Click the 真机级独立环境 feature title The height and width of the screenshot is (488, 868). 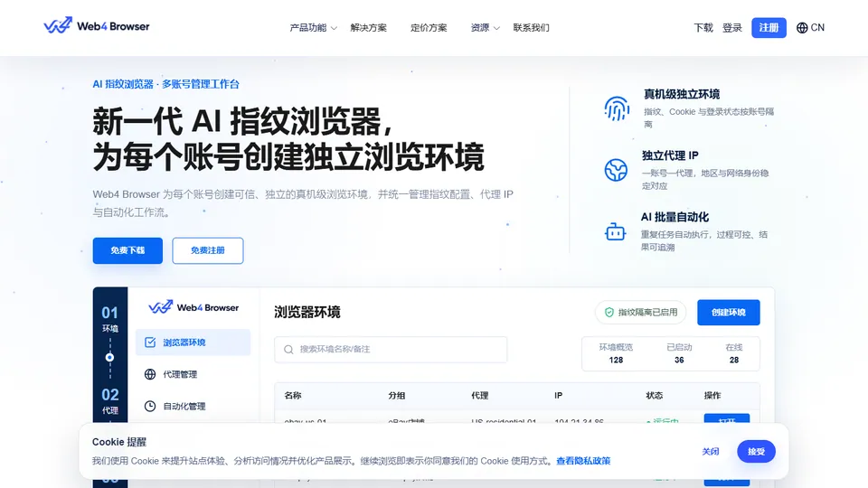(682, 94)
